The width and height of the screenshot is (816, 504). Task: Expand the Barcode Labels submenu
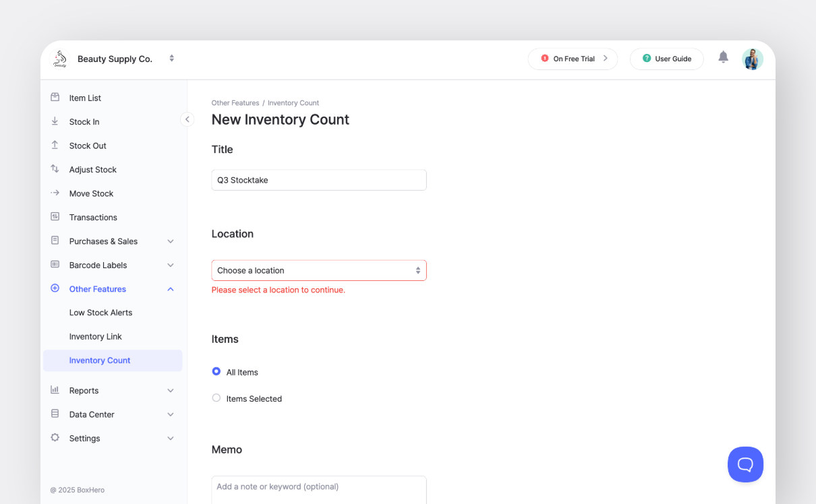tap(171, 265)
